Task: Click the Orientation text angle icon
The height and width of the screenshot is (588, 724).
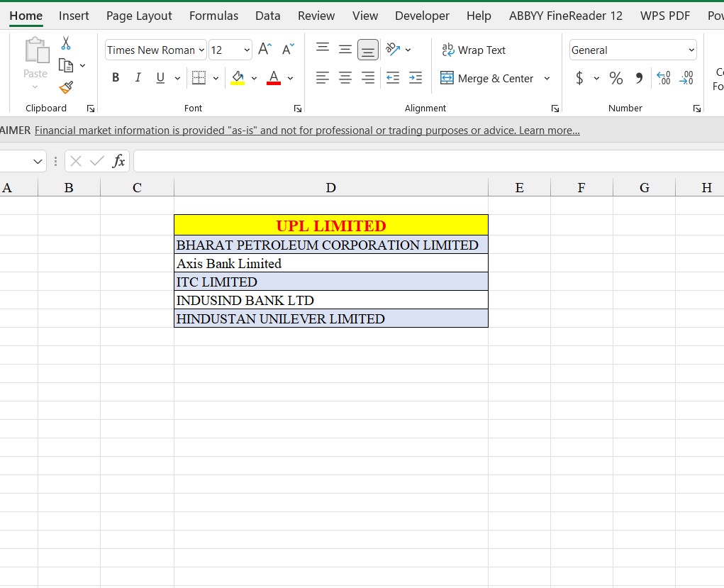Action: pos(393,49)
